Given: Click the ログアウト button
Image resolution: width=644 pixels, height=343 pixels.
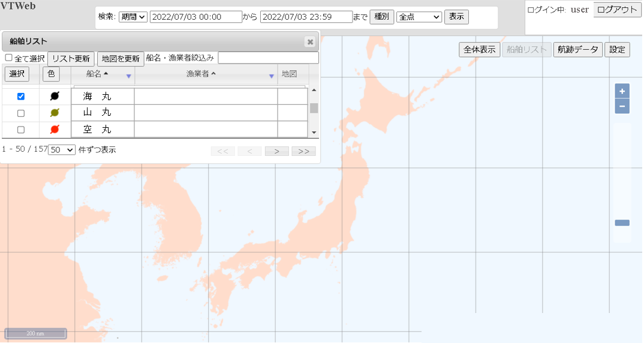Looking at the screenshot, I should 617,10.
